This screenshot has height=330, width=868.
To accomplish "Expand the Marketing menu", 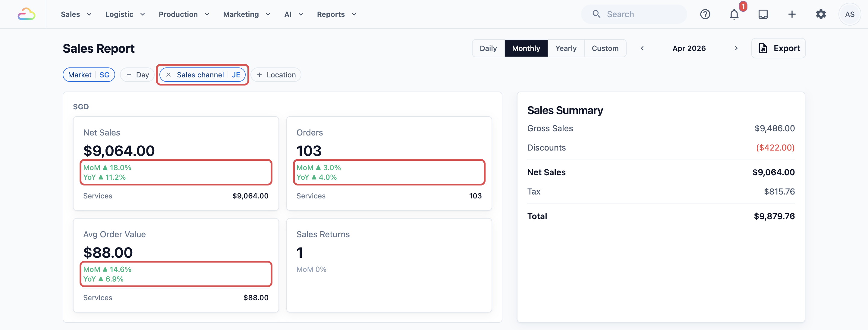I will (247, 14).
